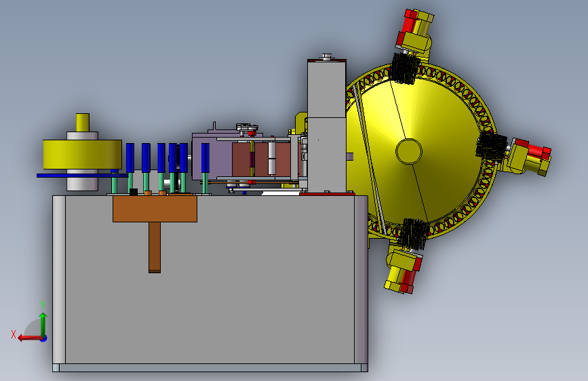Select the purple housing box

tap(211, 156)
